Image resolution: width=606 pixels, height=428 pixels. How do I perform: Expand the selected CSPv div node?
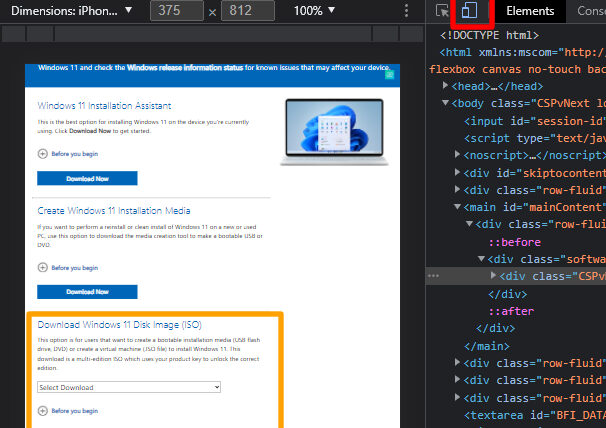pos(493,275)
